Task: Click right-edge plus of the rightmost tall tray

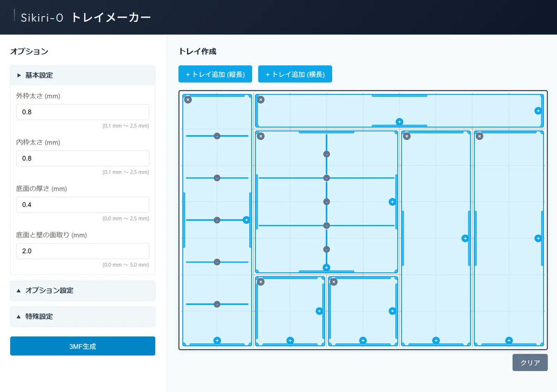Action: [x=538, y=238]
